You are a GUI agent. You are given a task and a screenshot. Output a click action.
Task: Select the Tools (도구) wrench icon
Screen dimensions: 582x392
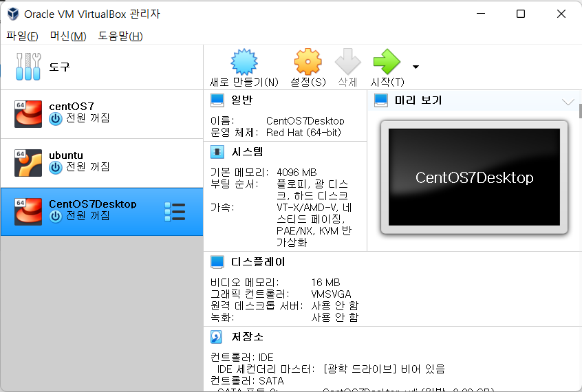pos(28,67)
